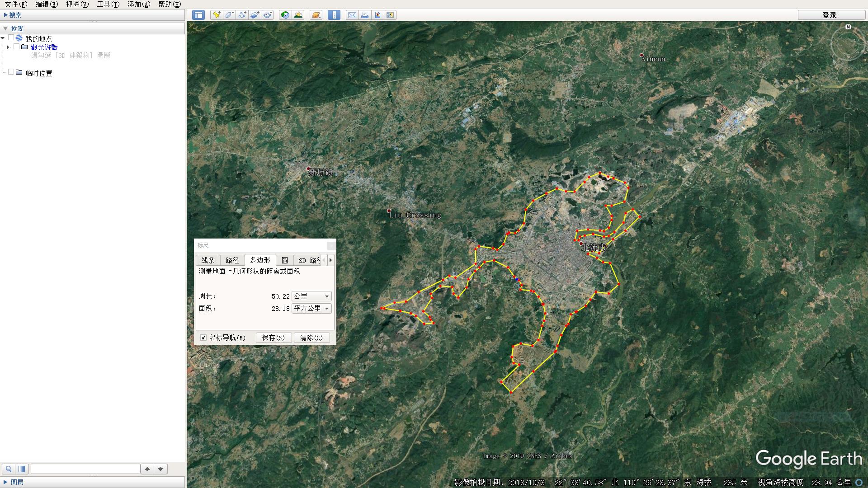
Task: Check the 我的地点 checkbox
Action: click(11, 38)
